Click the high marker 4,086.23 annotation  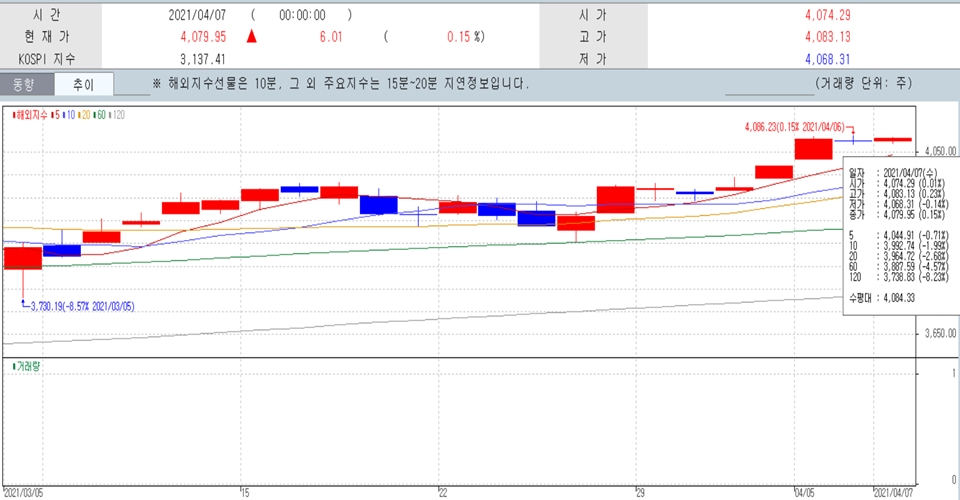[x=795, y=127]
